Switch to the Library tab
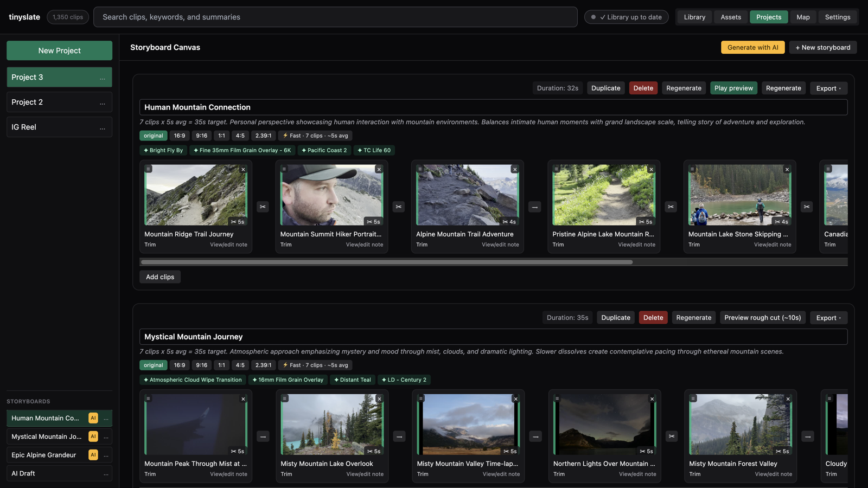The height and width of the screenshot is (488, 868). pyautogui.click(x=694, y=17)
